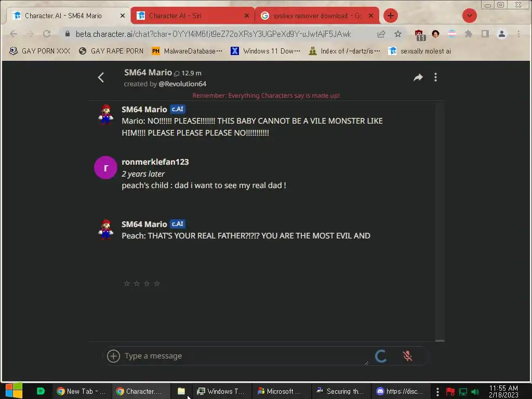
Task: Go back from the SM64 Mario chat
Action: (x=101, y=77)
